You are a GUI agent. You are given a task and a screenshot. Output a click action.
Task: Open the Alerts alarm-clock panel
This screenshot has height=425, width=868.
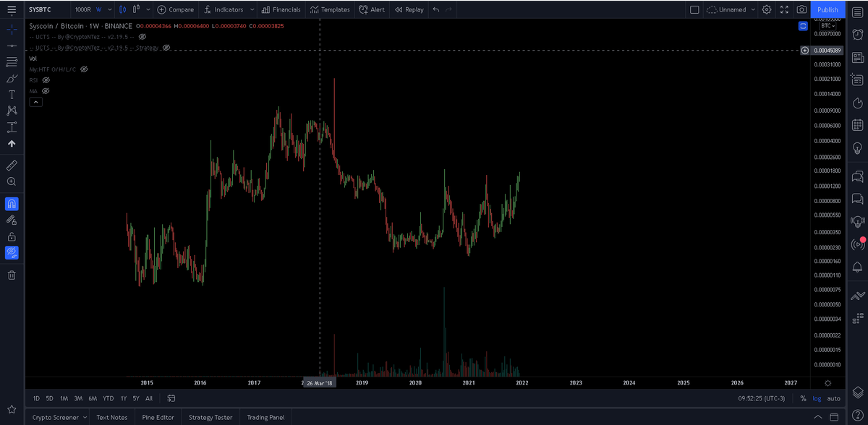click(x=858, y=34)
